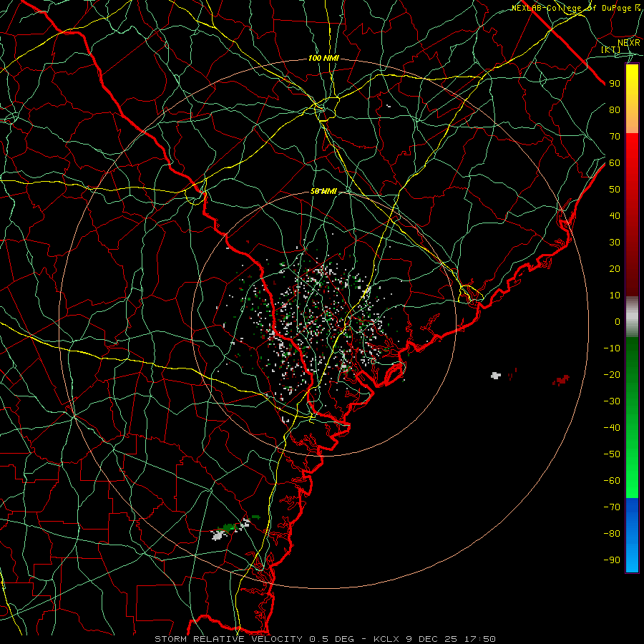
Task: Click the "0" value on the velocity scale
Action: [618, 321]
